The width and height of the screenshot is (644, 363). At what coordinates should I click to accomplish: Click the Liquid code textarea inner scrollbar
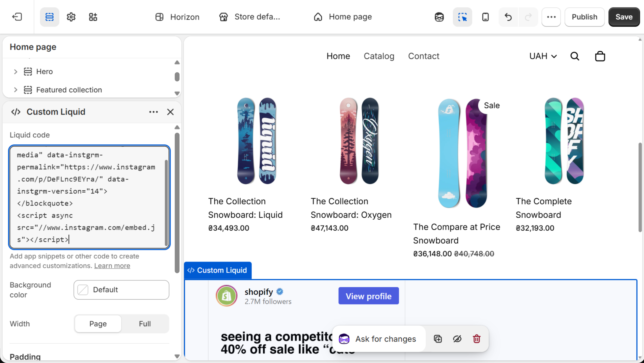pyautogui.click(x=166, y=203)
